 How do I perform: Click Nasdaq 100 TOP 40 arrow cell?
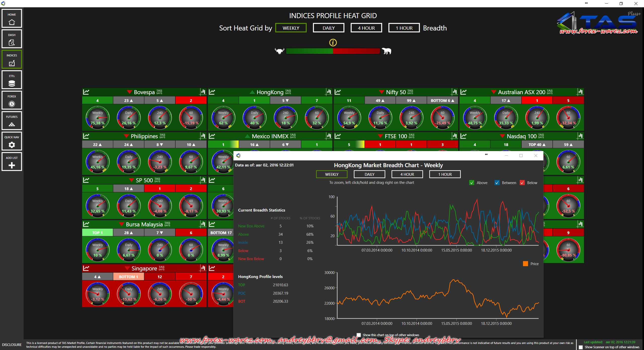537,145
